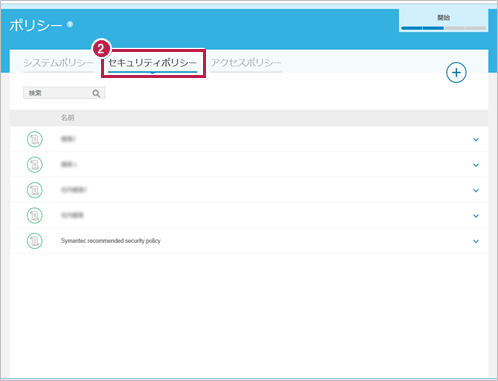Click the help icon next to ポリシー
The width and height of the screenshot is (498, 381).
pos(70,24)
